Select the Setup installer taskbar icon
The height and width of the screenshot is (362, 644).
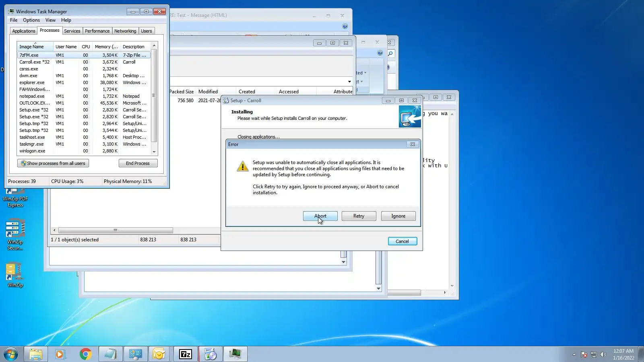click(x=210, y=354)
